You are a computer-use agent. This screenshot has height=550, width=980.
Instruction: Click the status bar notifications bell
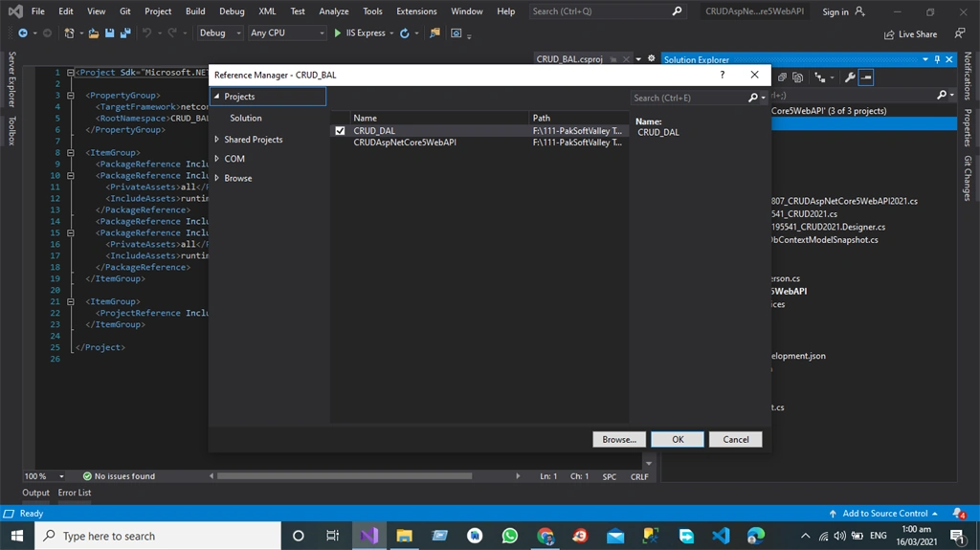[x=959, y=513]
